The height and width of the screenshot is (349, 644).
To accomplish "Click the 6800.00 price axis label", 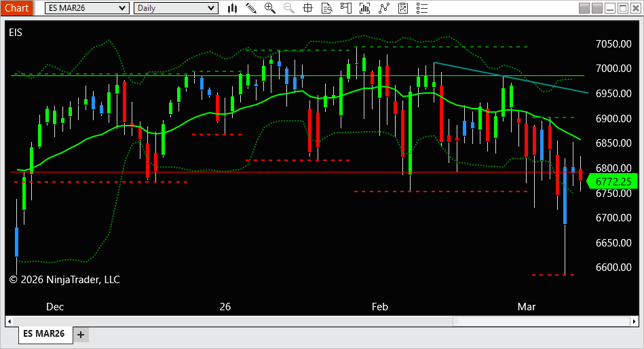I will coord(613,168).
